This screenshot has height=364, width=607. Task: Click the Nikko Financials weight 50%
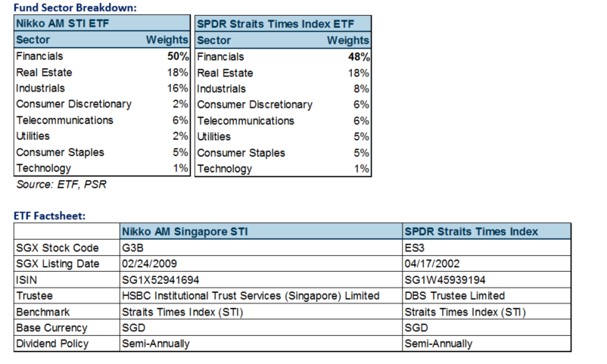tap(178, 56)
